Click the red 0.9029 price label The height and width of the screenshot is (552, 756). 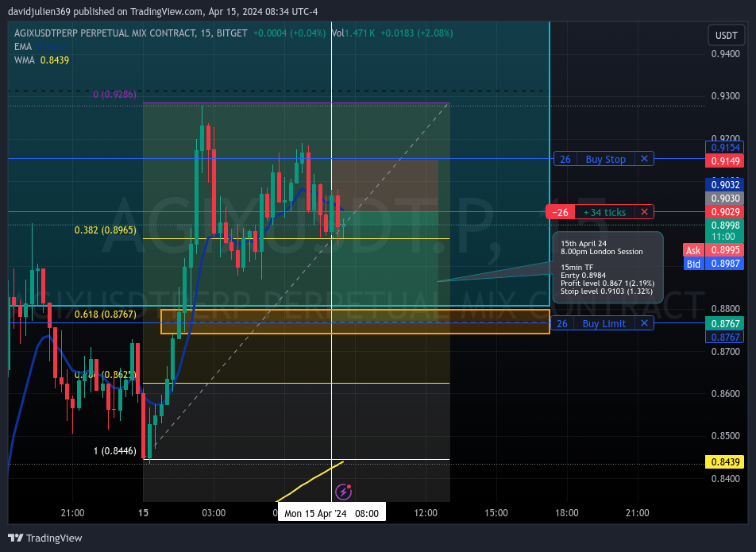coord(725,211)
